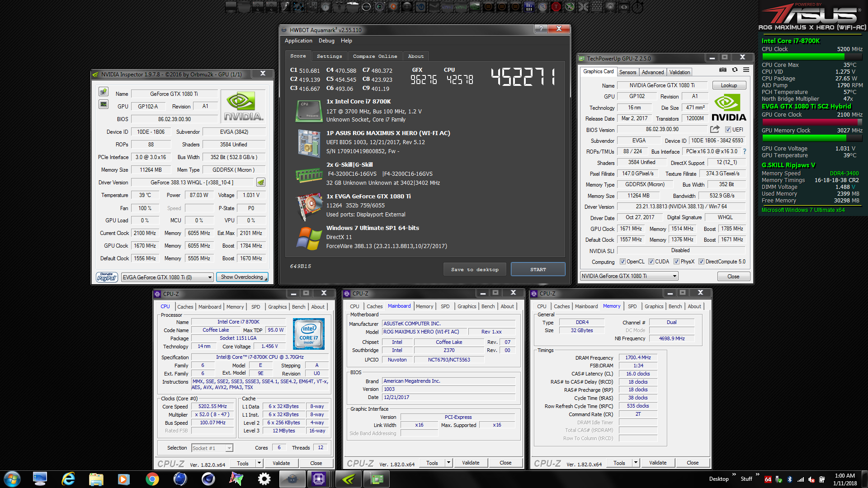Open the Help menu in Aquamark
Viewport: 868px width, 488px height.
click(x=346, y=41)
